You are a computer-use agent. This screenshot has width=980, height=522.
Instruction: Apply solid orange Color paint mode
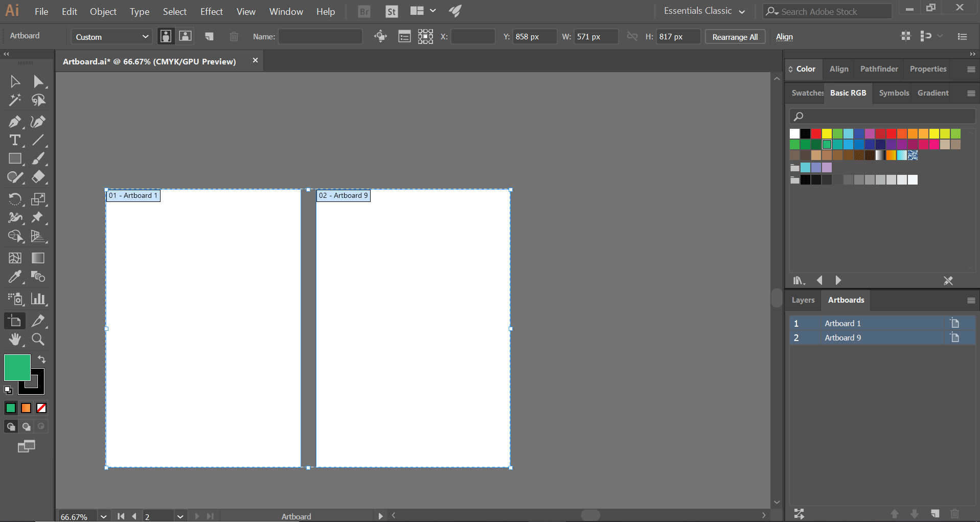coord(26,408)
